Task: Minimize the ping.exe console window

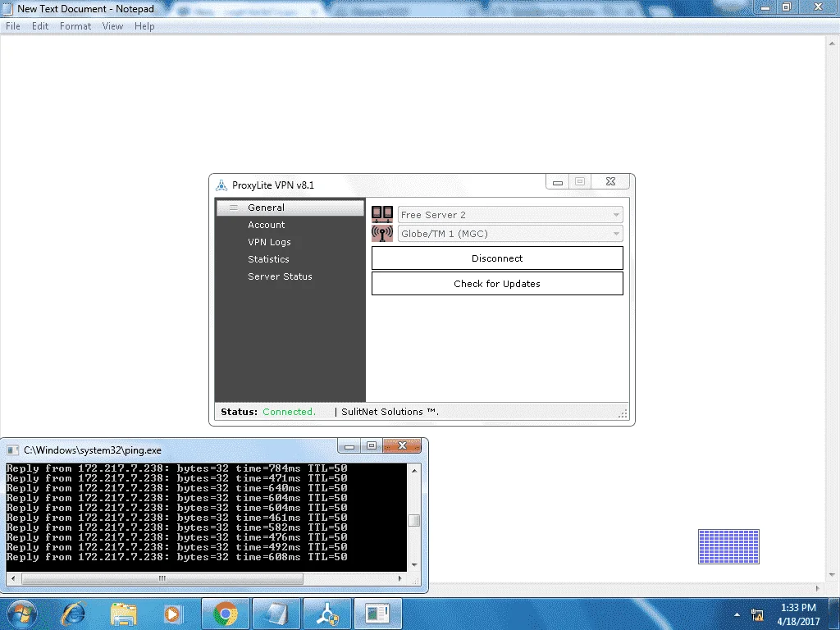Action: click(x=349, y=445)
